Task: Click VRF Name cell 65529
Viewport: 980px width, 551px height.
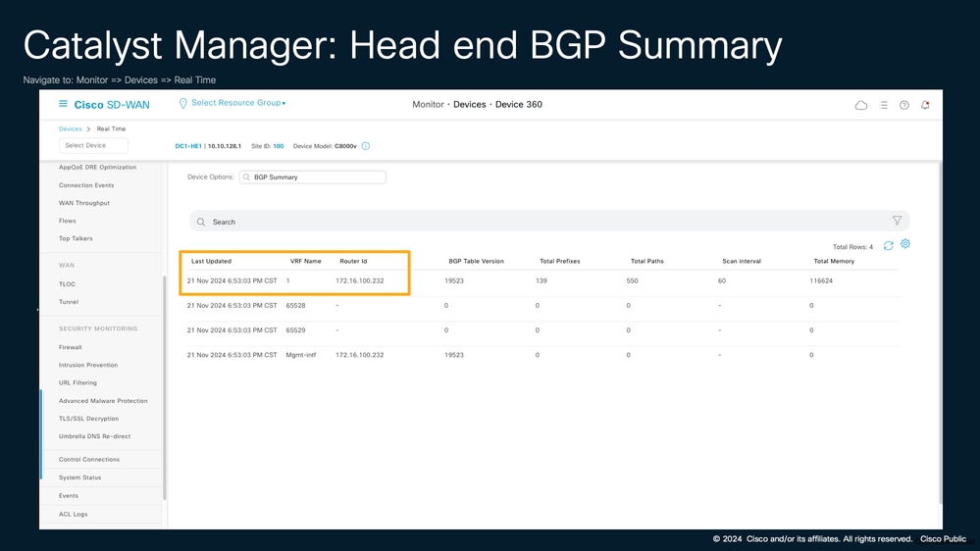Action: 295,329
